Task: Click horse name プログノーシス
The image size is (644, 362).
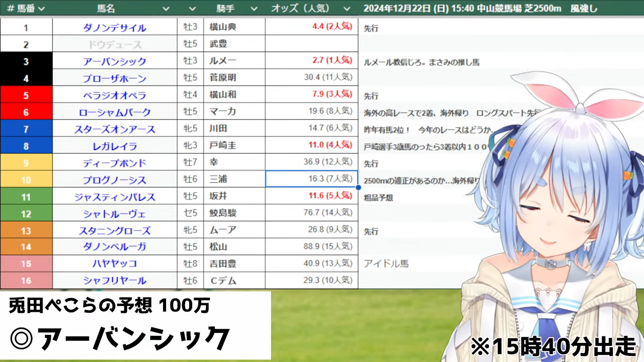Action: click(x=115, y=180)
